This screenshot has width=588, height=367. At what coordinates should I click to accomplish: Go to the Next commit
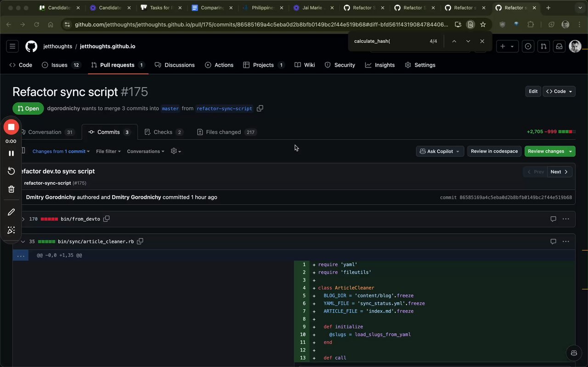(x=559, y=172)
